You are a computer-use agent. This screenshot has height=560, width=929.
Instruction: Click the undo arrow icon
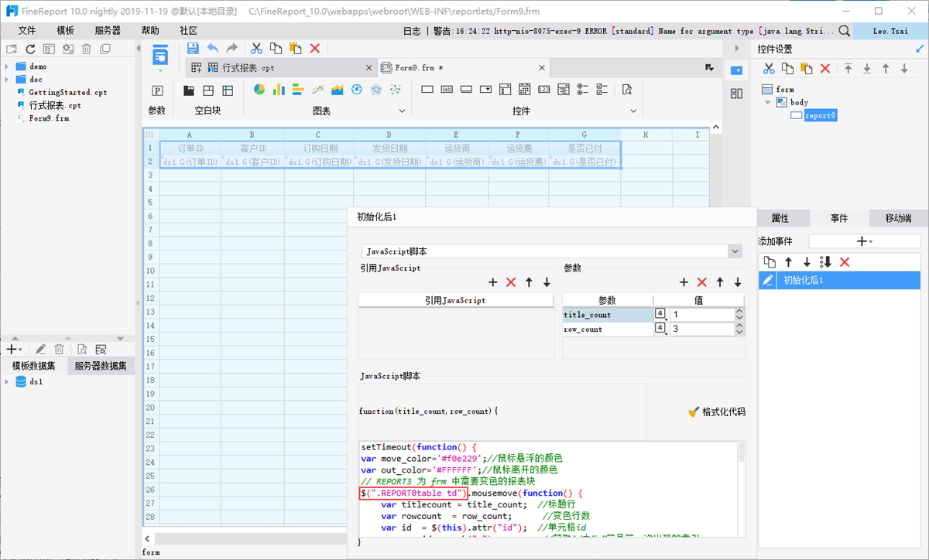(x=213, y=48)
